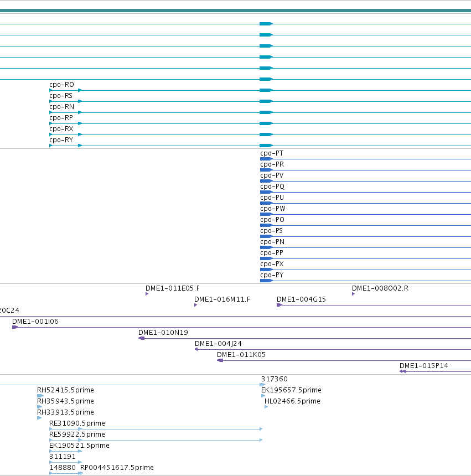Screen dimensions: 471x476
Task: Select the DME1-004J24 clone label
Action: (218, 344)
